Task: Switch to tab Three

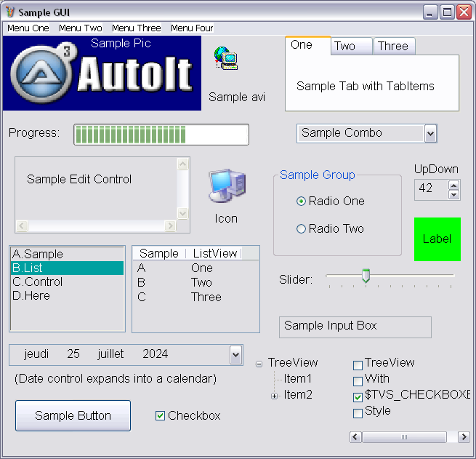Action: [394, 46]
